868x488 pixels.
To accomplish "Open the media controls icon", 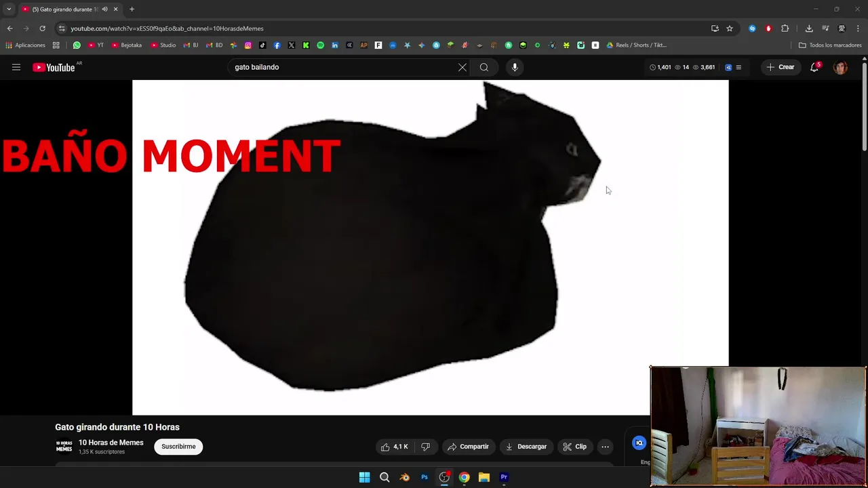I will (x=825, y=28).
